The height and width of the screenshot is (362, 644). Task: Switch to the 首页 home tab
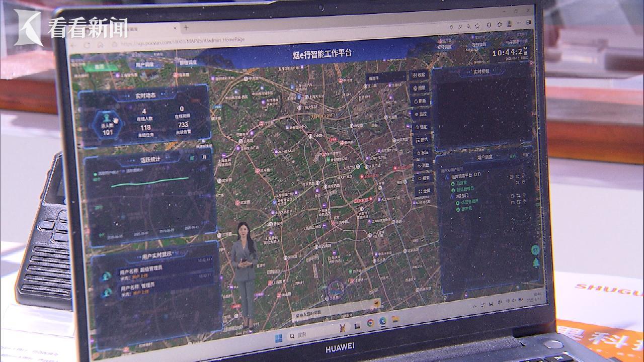100,66
